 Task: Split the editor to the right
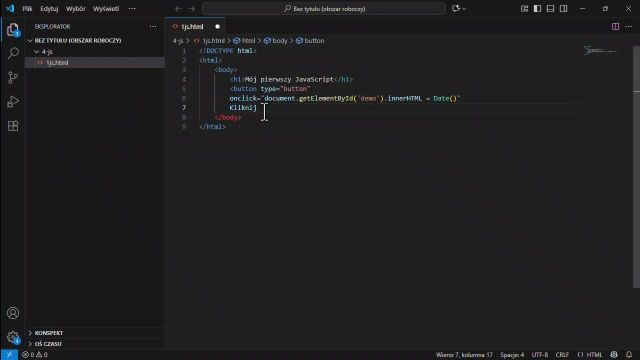tap(615, 27)
